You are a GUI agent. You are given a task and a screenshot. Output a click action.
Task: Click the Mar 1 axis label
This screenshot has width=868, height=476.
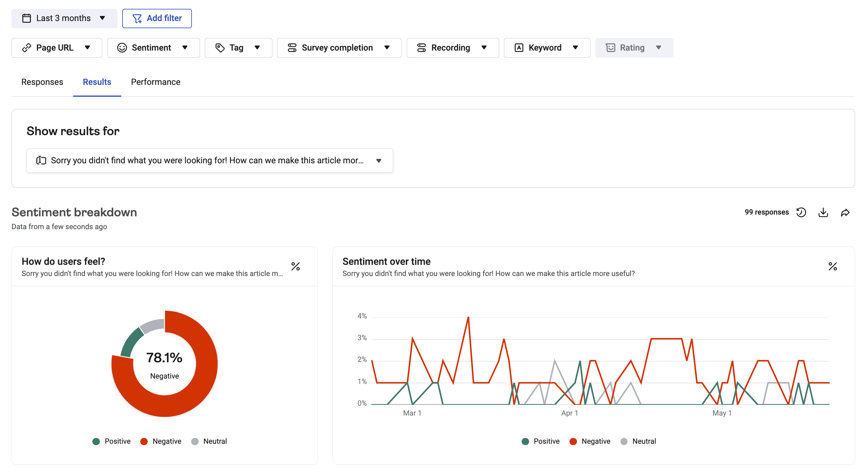[x=412, y=413]
